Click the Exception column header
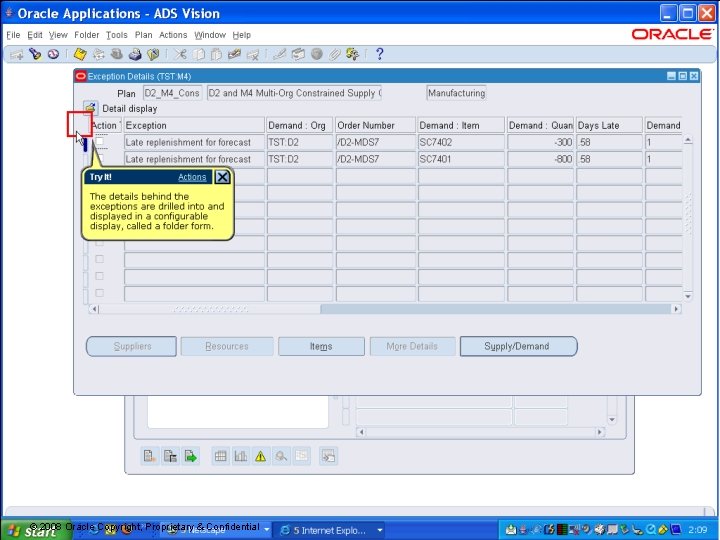This screenshot has width=720, height=540. [x=194, y=125]
